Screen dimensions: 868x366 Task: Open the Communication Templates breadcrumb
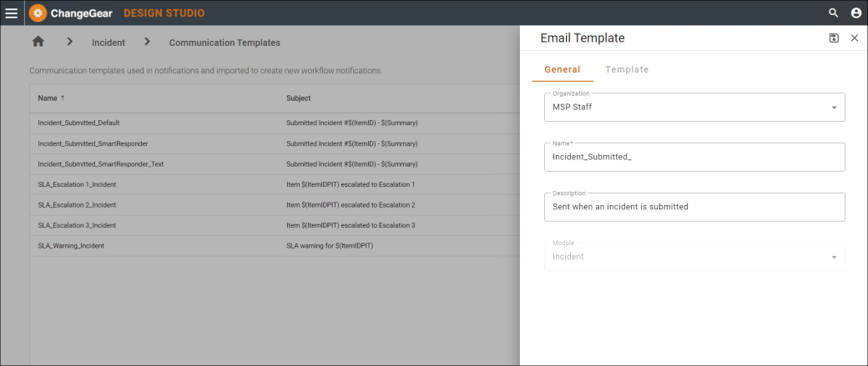(x=225, y=43)
